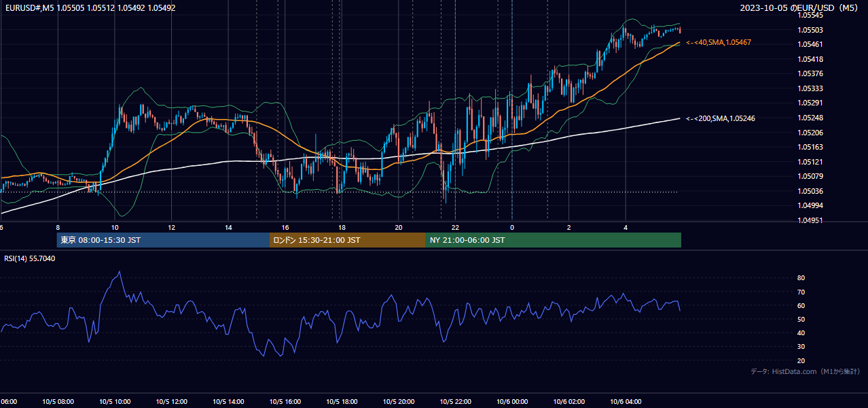Click bottom date label 10/6 00:00

click(x=512, y=402)
